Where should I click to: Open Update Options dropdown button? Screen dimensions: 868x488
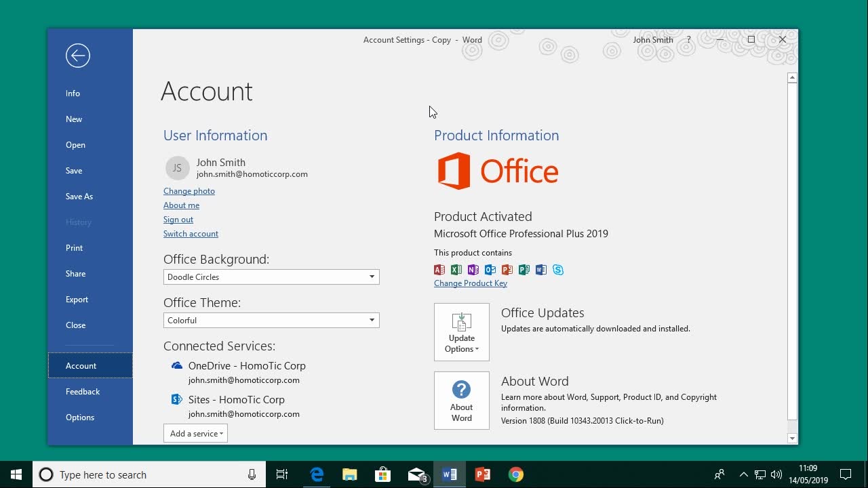462,332
